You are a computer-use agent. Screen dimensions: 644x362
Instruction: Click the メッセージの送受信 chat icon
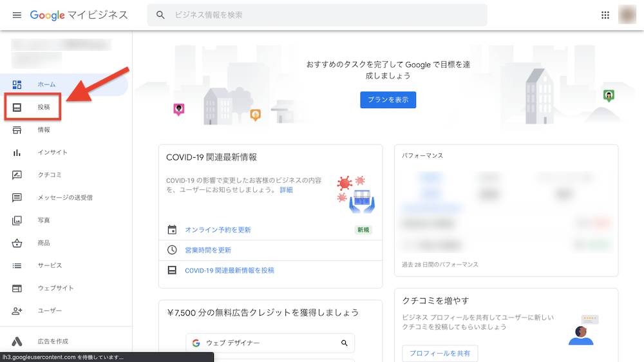click(17, 198)
